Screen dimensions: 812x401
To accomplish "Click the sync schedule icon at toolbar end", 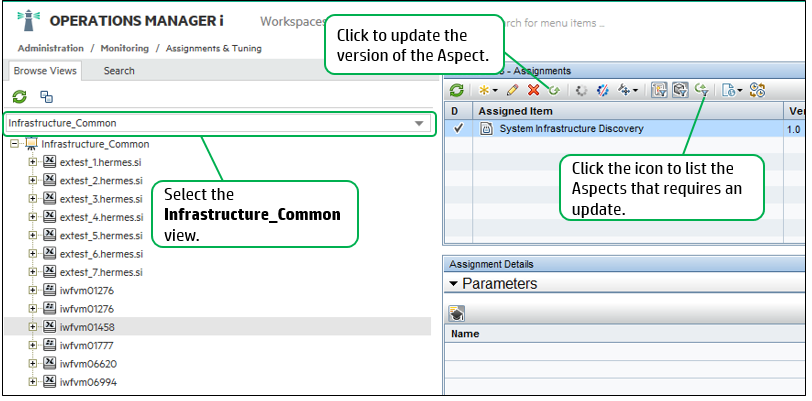I will (757, 90).
